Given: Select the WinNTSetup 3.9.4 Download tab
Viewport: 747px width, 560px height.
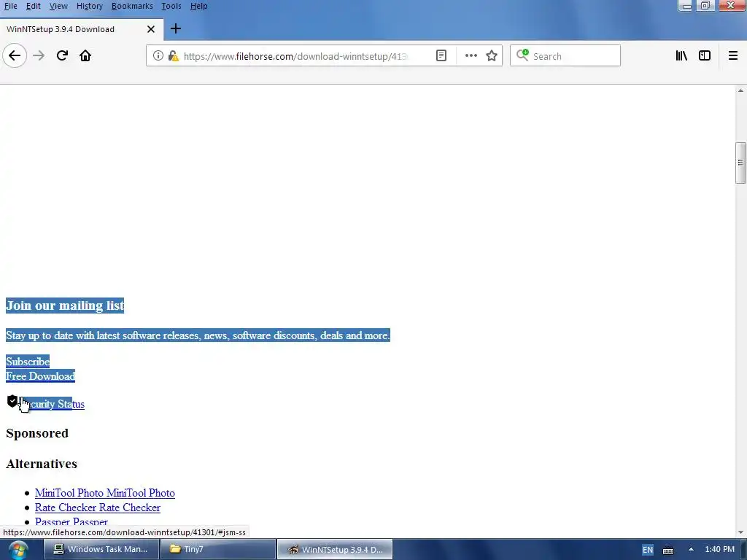Looking at the screenshot, I should (82, 29).
